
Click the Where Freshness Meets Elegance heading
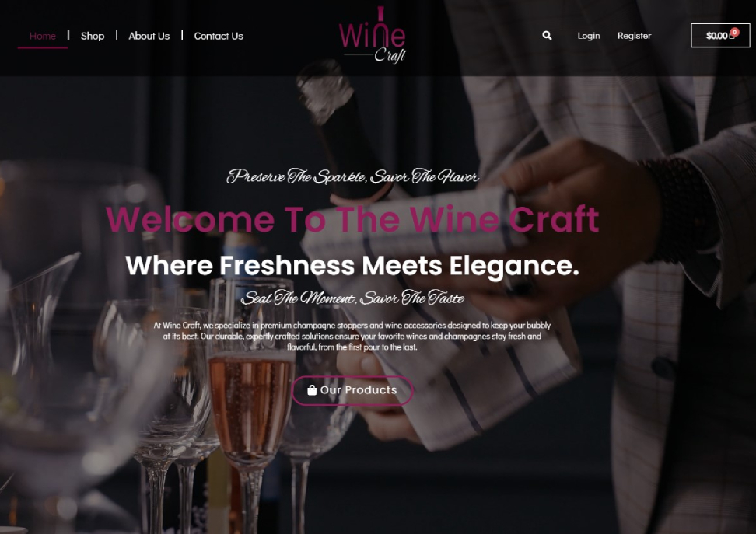352,266
